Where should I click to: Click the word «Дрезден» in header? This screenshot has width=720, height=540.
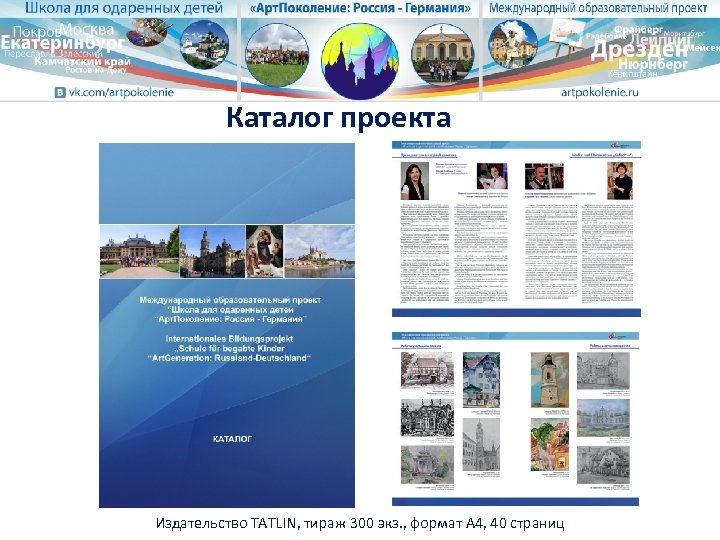click(639, 49)
